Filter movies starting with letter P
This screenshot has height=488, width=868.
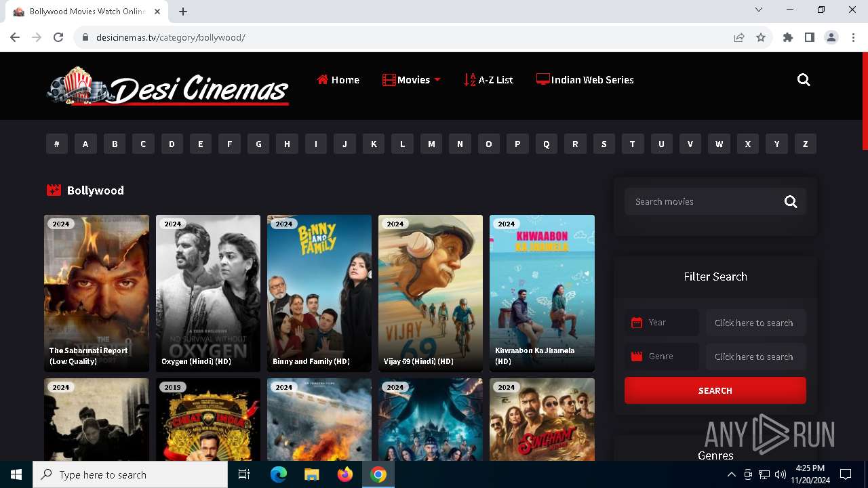(x=517, y=144)
